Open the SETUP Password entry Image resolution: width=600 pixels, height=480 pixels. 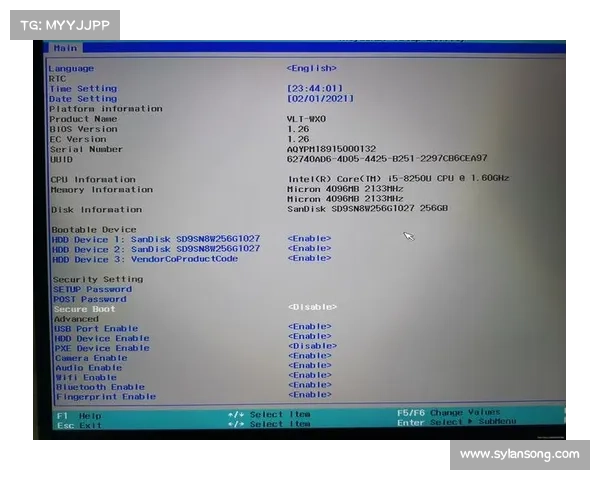tap(91, 289)
